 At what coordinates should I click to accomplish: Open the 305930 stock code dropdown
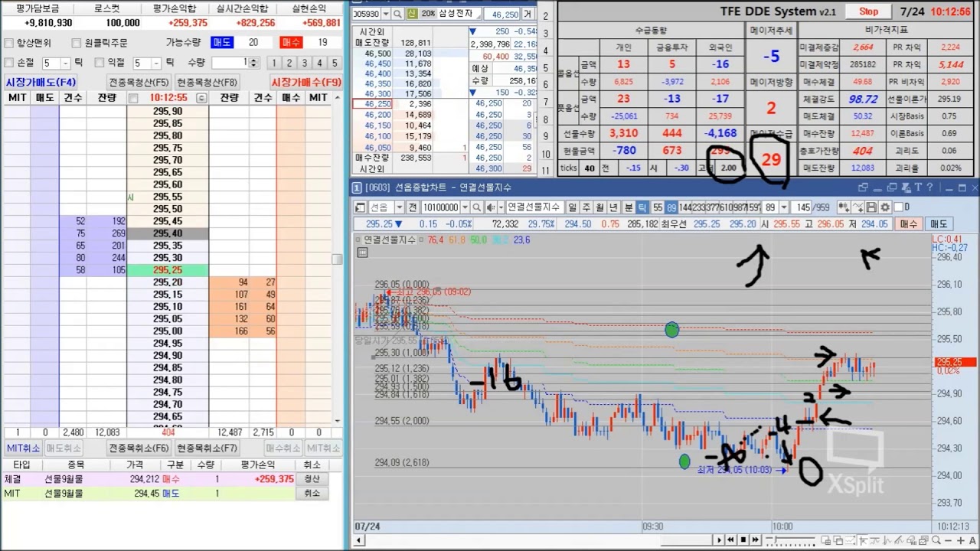pyautogui.click(x=385, y=14)
